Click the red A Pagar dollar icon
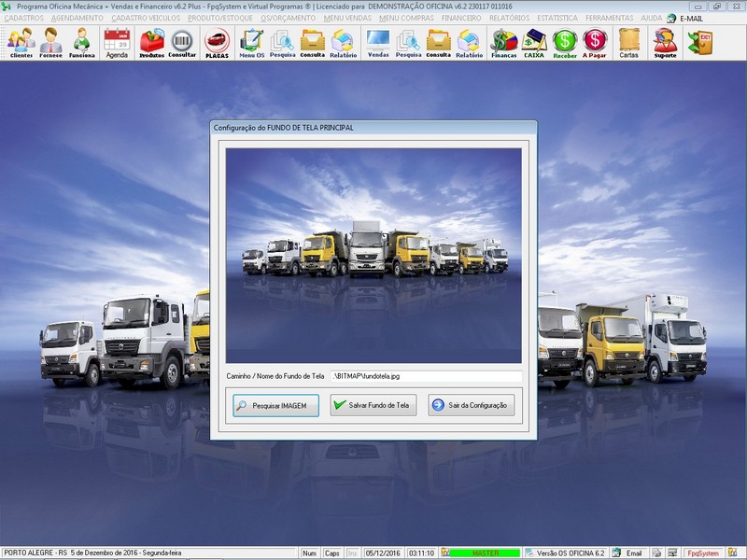This screenshot has height=560, width=747. coord(595,42)
